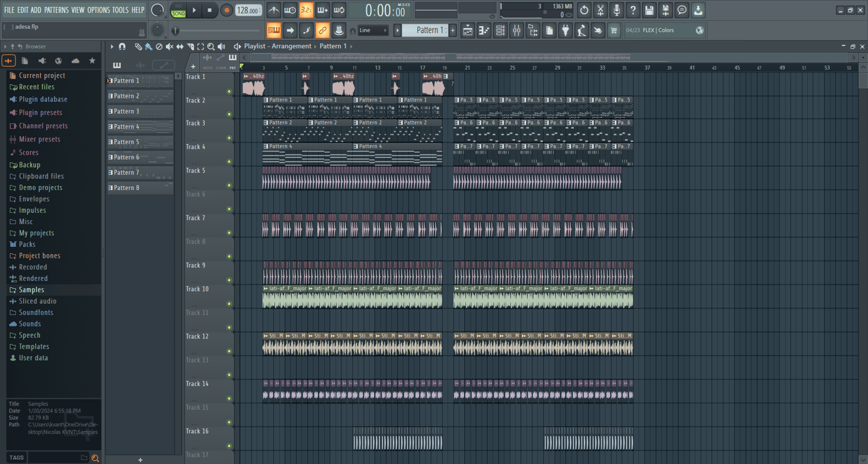The image size is (868, 464).
Task: Click the microphone one-click recording icon
Action: point(617,10)
